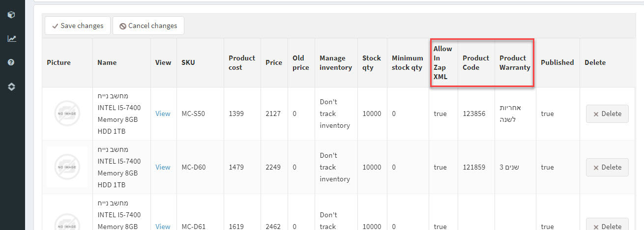Edit Allow In Zap XML value for MC-S50
Viewport: 644px width, 230px height.
coord(443,114)
